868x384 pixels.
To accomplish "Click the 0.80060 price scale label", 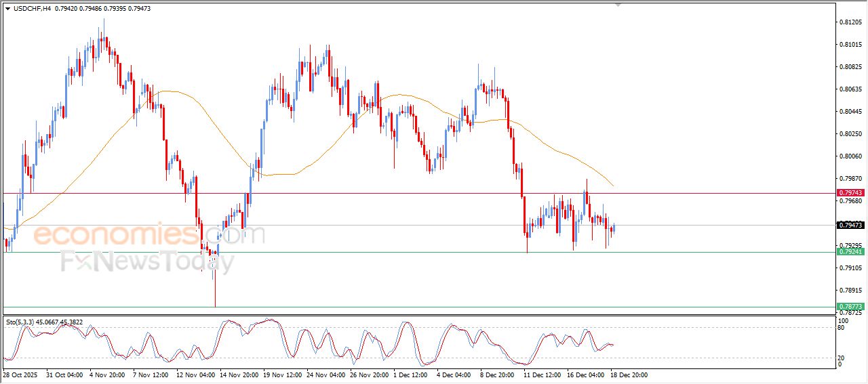I will 850,156.
